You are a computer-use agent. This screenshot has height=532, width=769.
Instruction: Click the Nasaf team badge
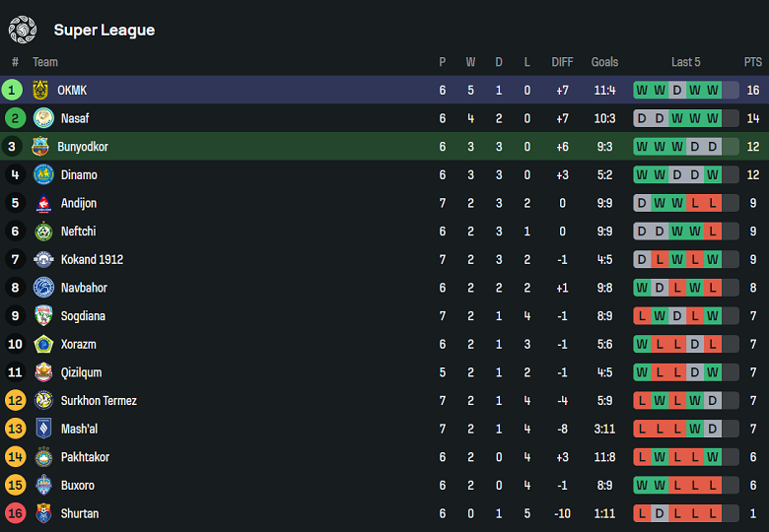click(43, 118)
